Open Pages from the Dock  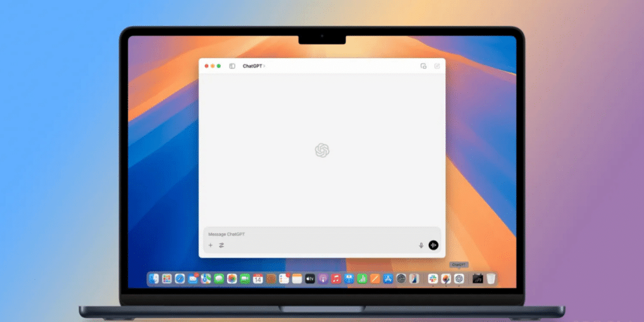[375, 279]
